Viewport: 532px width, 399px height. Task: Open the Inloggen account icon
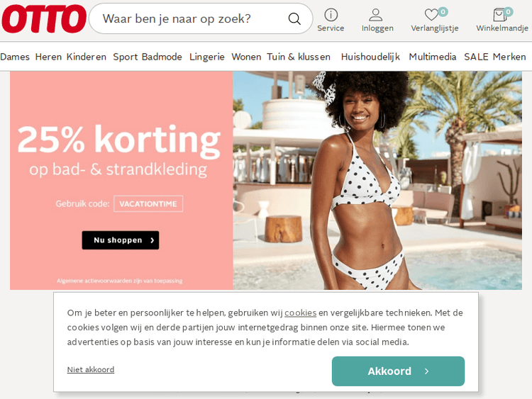click(x=375, y=15)
